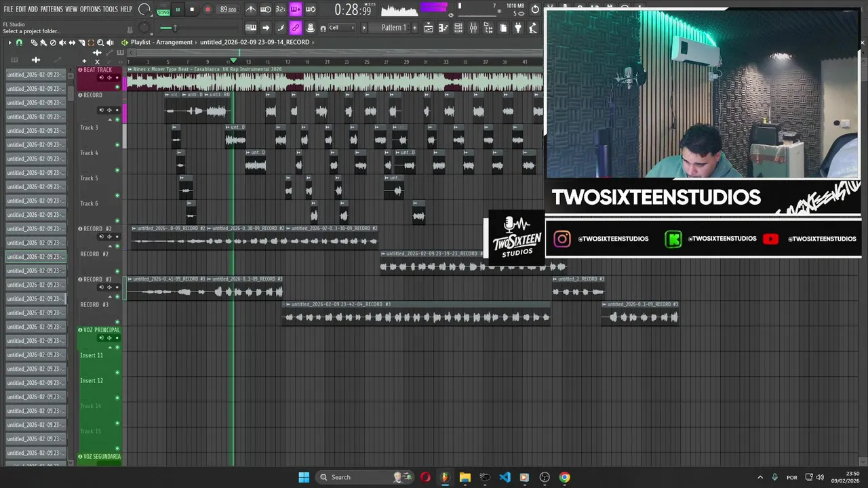Toggle the highlighted overdub button
Screen dimensions: 868x488
coord(296,9)
